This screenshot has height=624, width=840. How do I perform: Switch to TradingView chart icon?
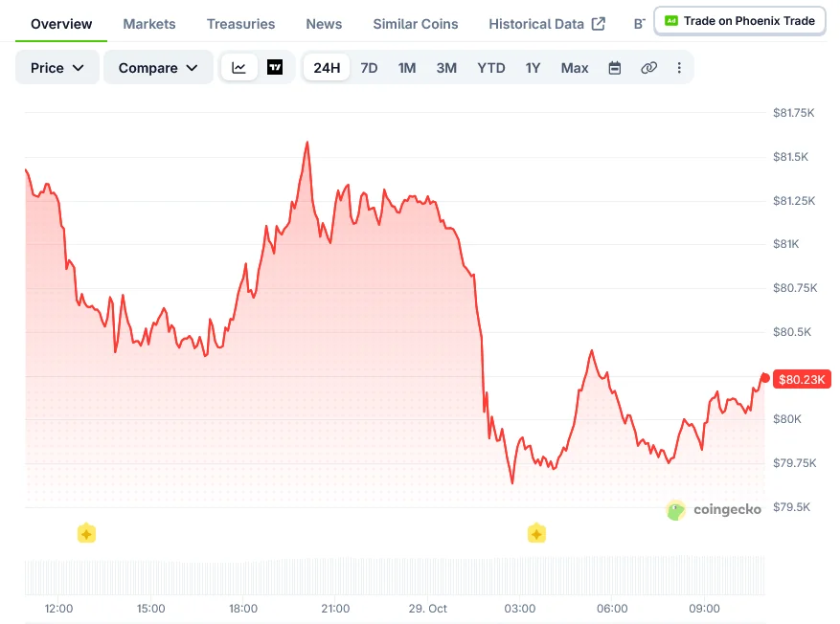pyautogui.click(x=275, y=67)
